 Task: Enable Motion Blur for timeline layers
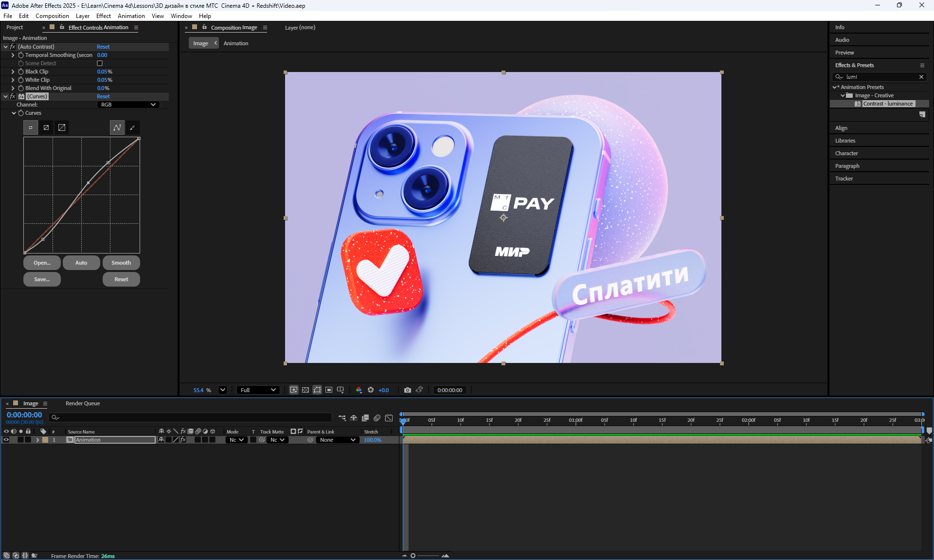(x=377, y=418)
